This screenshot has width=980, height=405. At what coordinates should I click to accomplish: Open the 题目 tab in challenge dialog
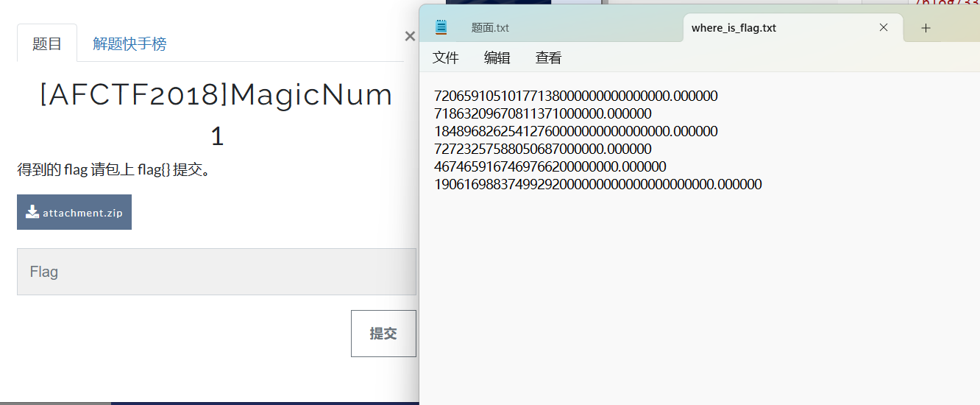tap(47, 43)
